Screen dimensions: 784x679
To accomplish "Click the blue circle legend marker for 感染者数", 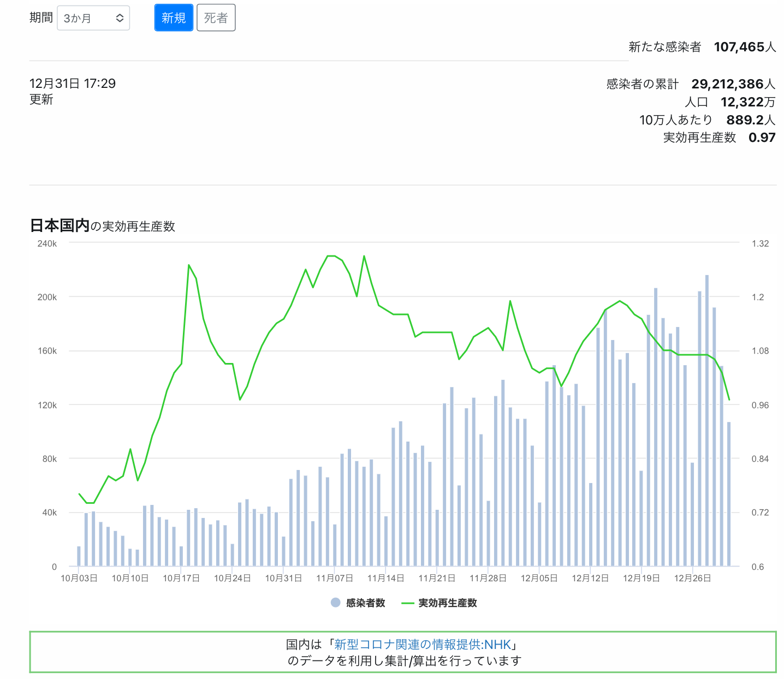I will (335, 603).
